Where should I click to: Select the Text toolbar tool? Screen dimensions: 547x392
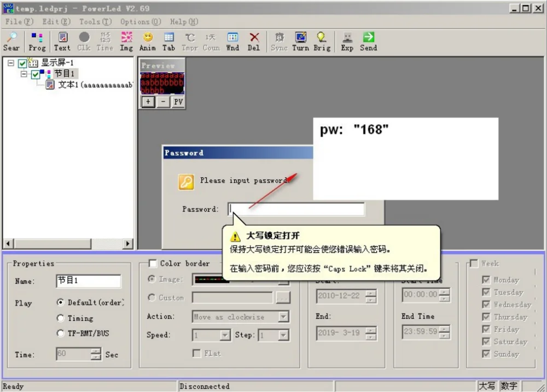[62, 41]
